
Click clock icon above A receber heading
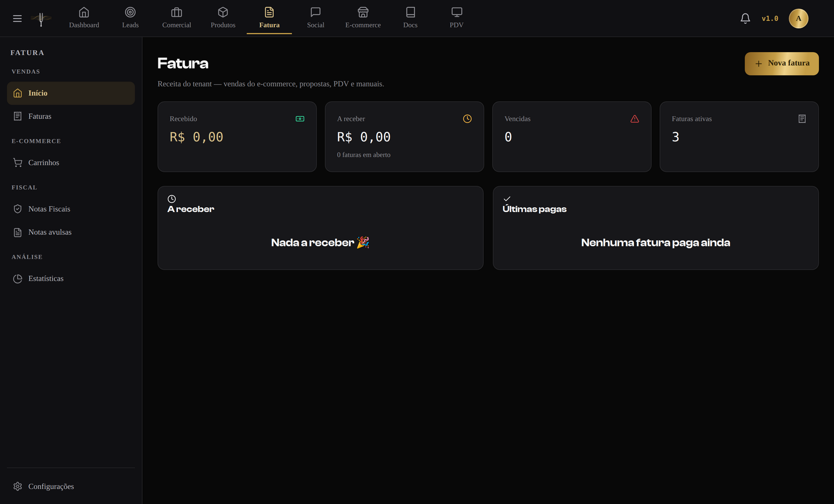(171, 199)
